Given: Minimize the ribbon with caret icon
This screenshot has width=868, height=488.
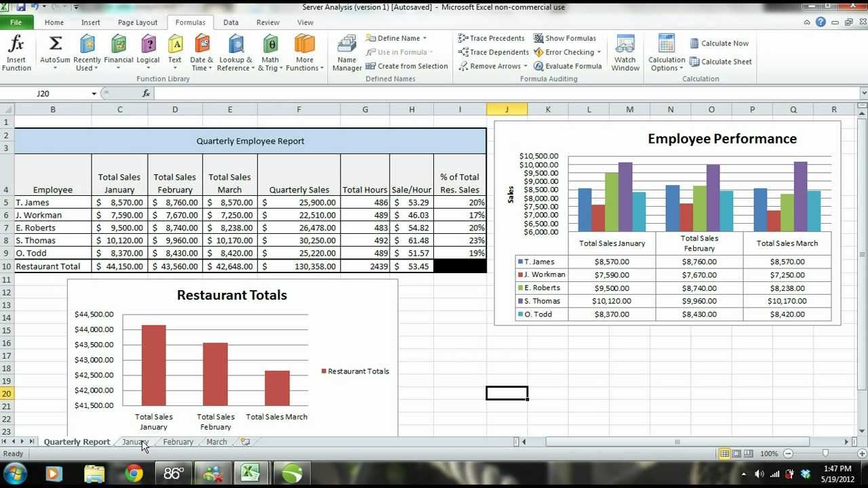Looking at the screenshot, I should [x=808, y=22].
